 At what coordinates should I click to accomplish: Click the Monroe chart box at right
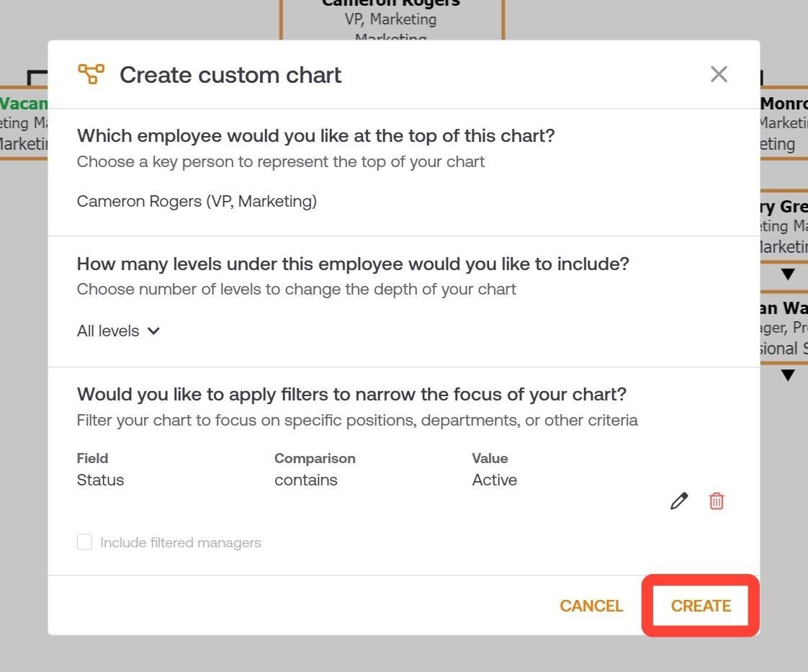pos(784,123)
